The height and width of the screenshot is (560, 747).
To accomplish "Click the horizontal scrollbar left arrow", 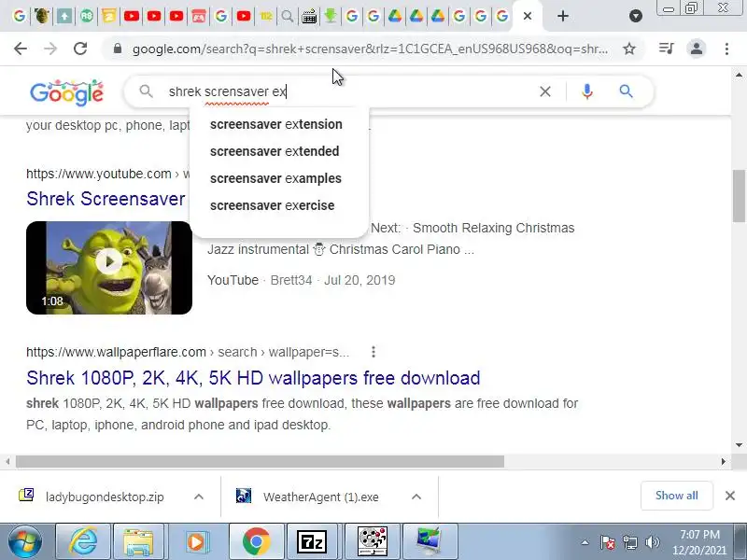I will pyautogui.click(x=7, y=461).
